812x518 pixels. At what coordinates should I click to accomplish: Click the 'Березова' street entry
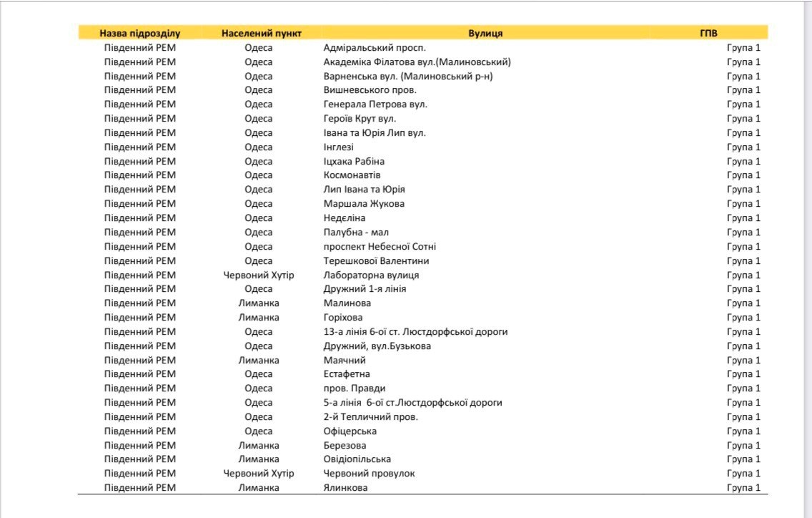click(345, 446)
